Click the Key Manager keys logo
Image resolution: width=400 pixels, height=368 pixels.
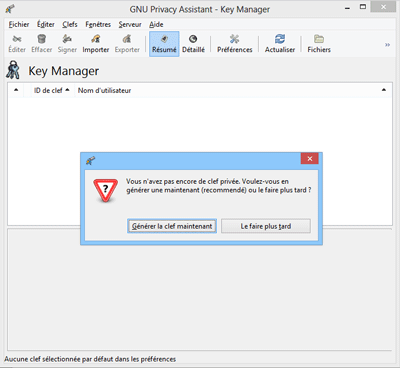tap(13, 70)
